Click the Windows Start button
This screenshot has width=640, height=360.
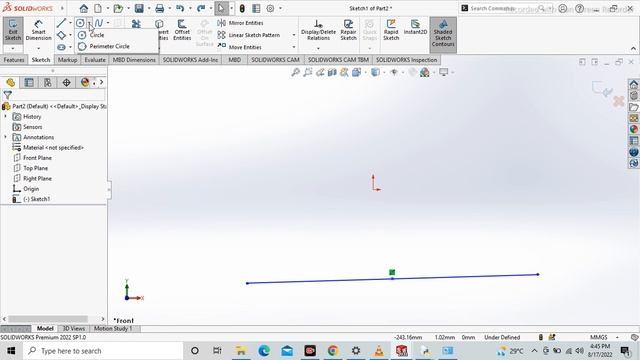tap(11, 351)
